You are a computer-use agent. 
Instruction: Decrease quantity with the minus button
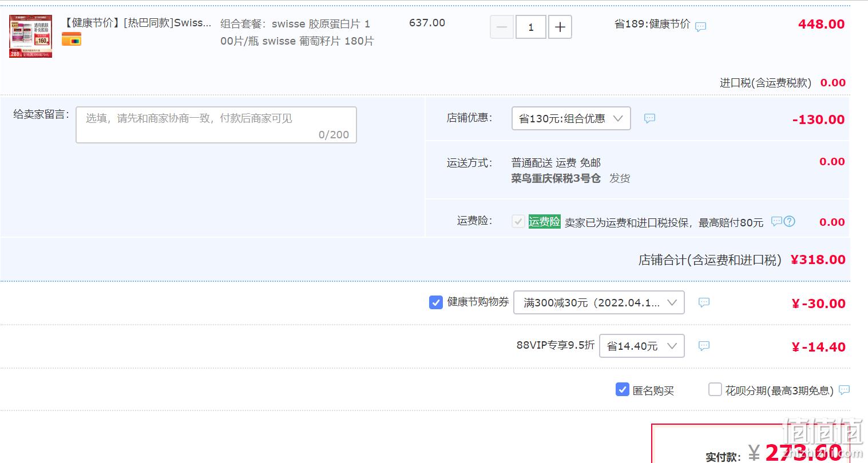(x=502, y=27)
